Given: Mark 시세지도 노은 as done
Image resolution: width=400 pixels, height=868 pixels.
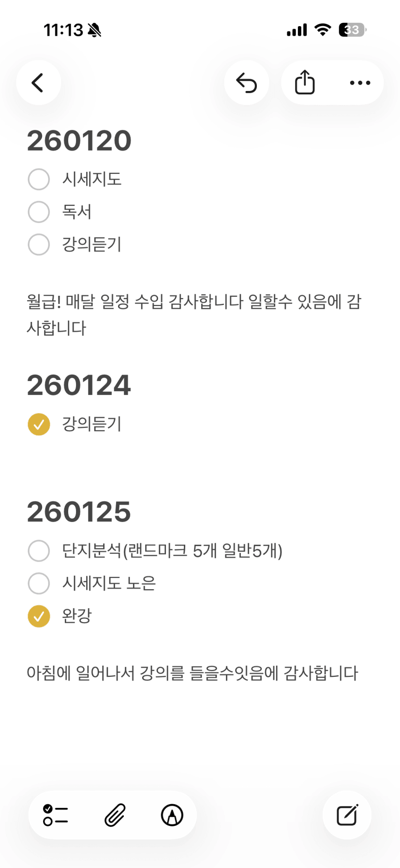Looking at the screenshot, I should click(39, 583).
